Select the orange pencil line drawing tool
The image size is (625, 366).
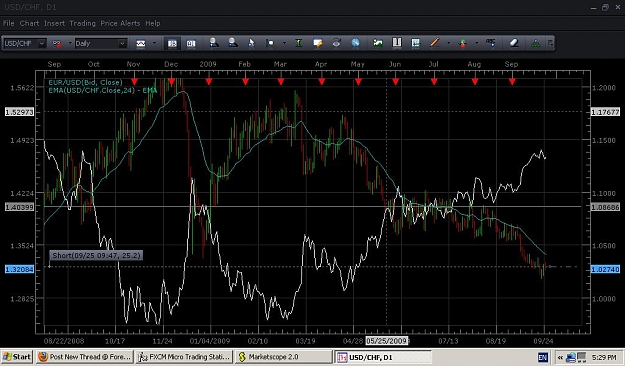pyautogui.click(x=434, y=43)
